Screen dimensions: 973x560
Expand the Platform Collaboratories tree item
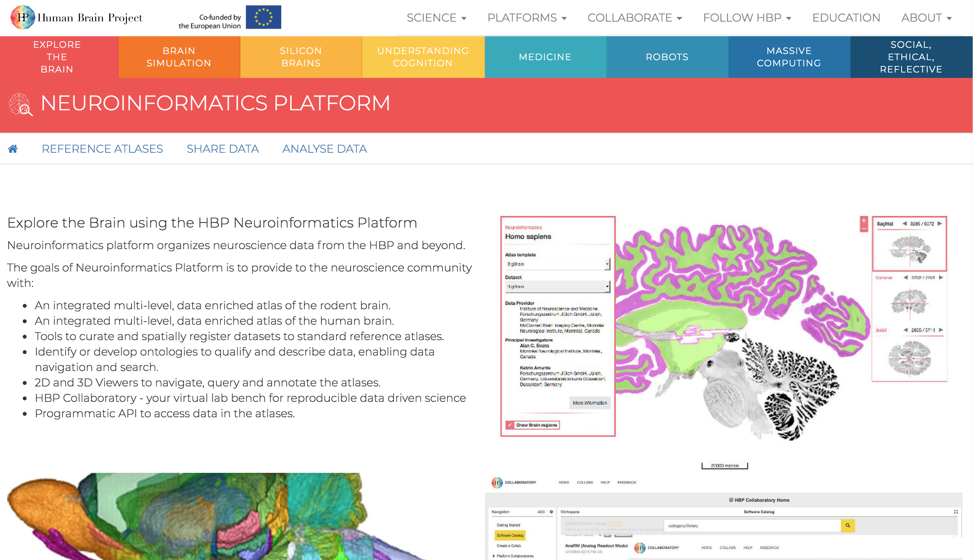(494, 556)
